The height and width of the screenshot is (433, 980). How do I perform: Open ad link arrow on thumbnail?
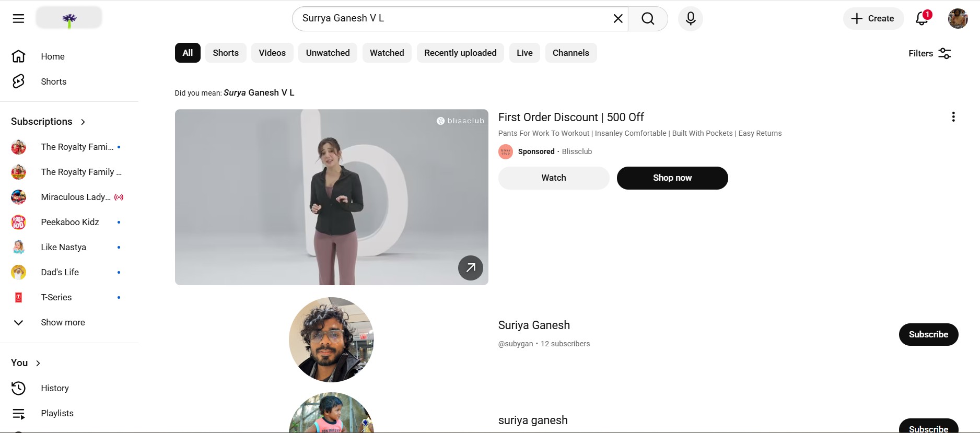471,268
